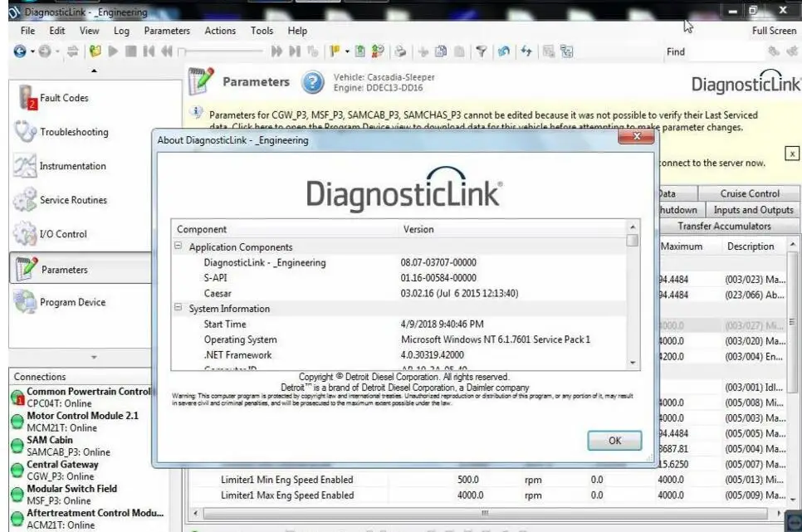802x532 pixels.
Task: Select the S-API component row
Action: point(399,278)
